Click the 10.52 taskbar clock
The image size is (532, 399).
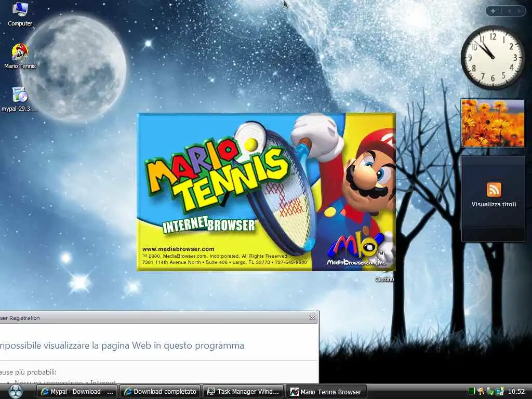(x=516, y=392)
